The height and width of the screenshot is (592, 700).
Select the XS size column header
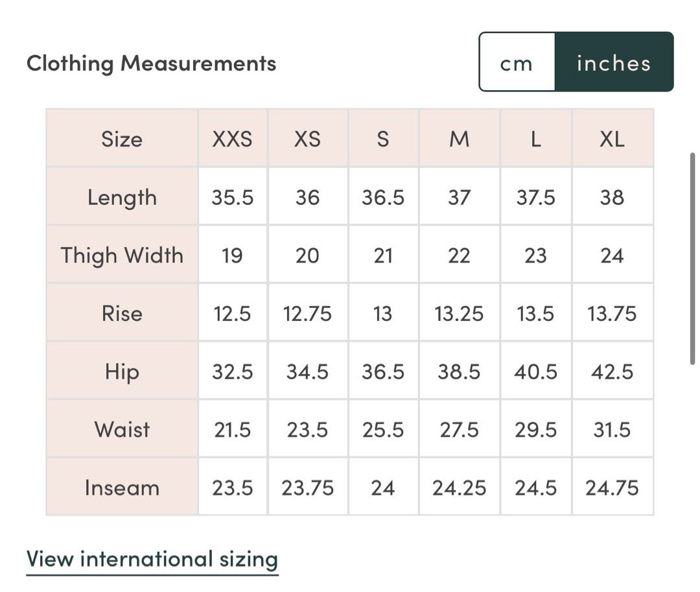click(x=307, y=139)
